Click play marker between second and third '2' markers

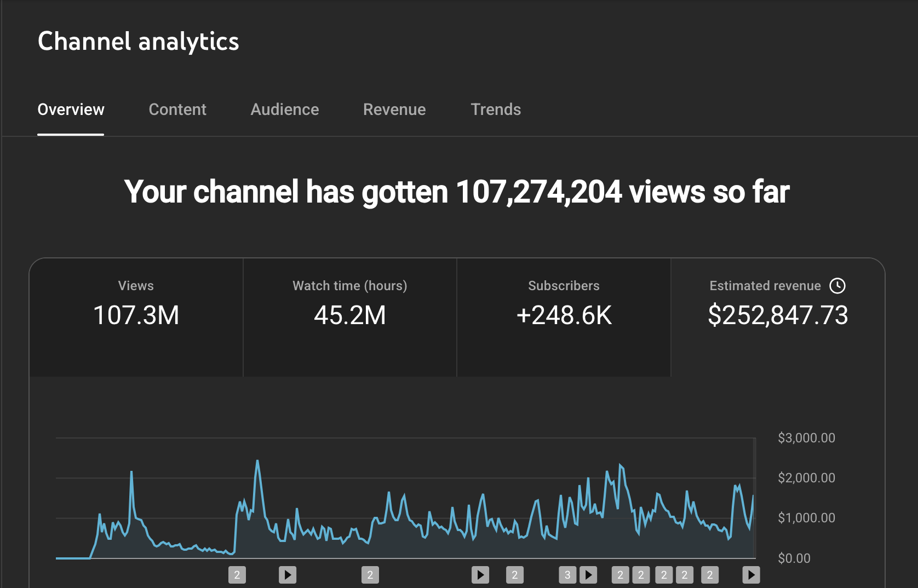[480, 574]
